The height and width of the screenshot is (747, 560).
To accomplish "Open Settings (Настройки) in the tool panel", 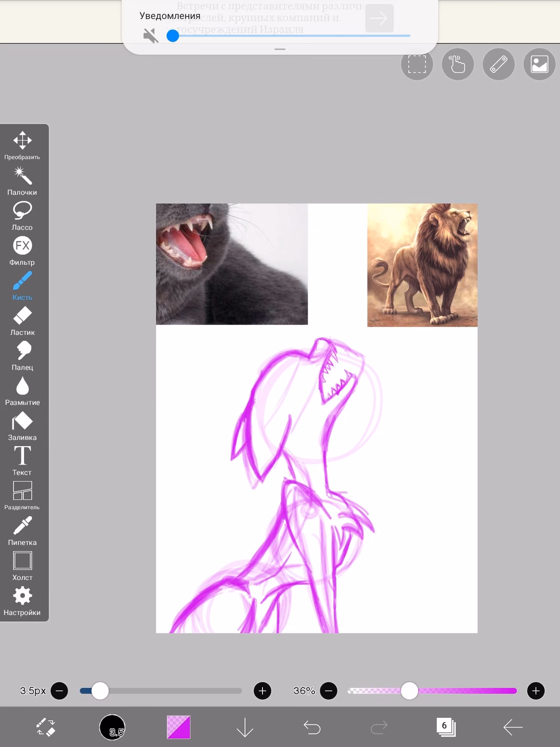I will tap(22, 601).
